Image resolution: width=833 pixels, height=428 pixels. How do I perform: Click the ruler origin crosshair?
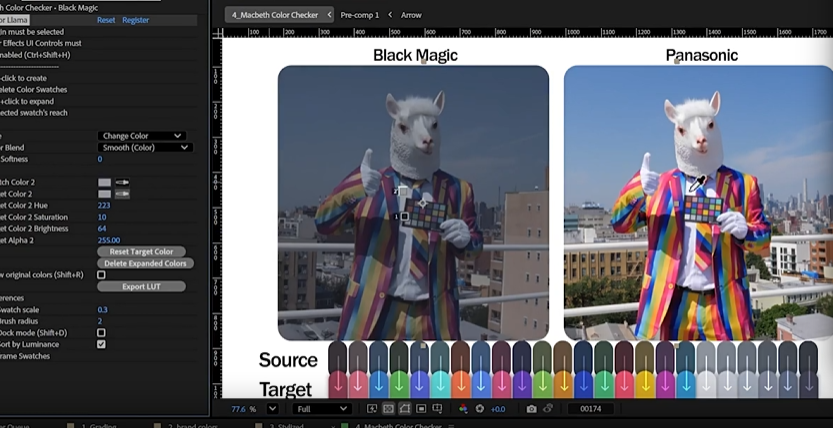(217, 33)
